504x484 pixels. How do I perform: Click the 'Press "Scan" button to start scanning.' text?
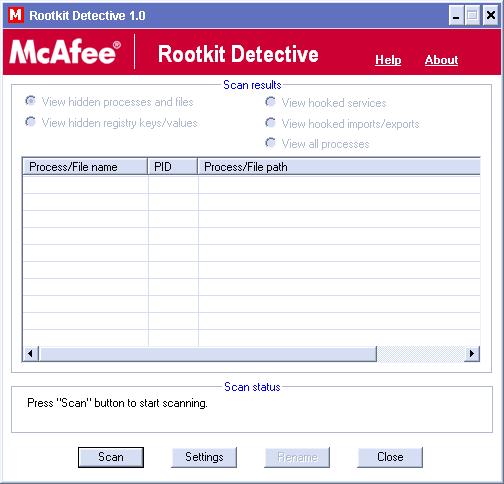coord(117,403)
